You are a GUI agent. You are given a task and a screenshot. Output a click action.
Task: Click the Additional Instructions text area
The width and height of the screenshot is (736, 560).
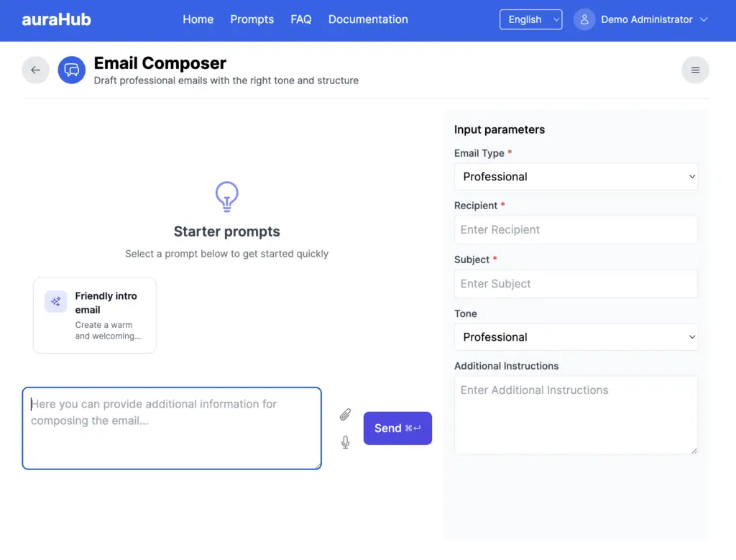pyautogui.click(x=576, y=415)
